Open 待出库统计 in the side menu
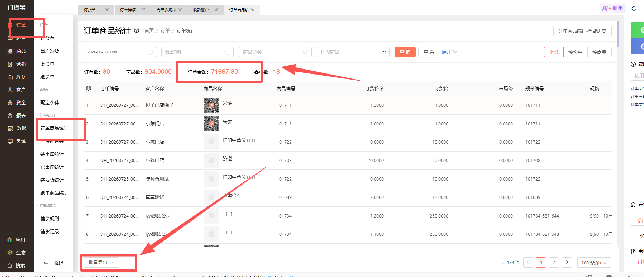644x277 pixels. [52, 154]
